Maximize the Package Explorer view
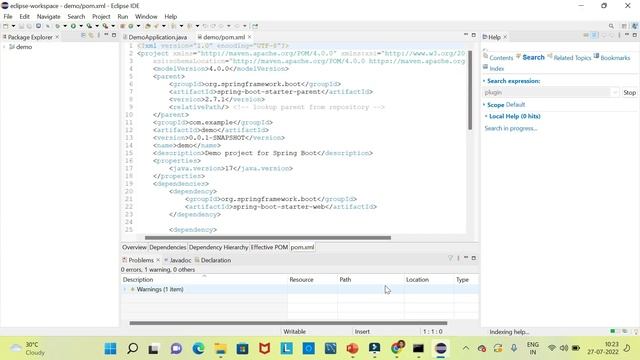Screen dimensions: 640x360 tap(114, 36)
